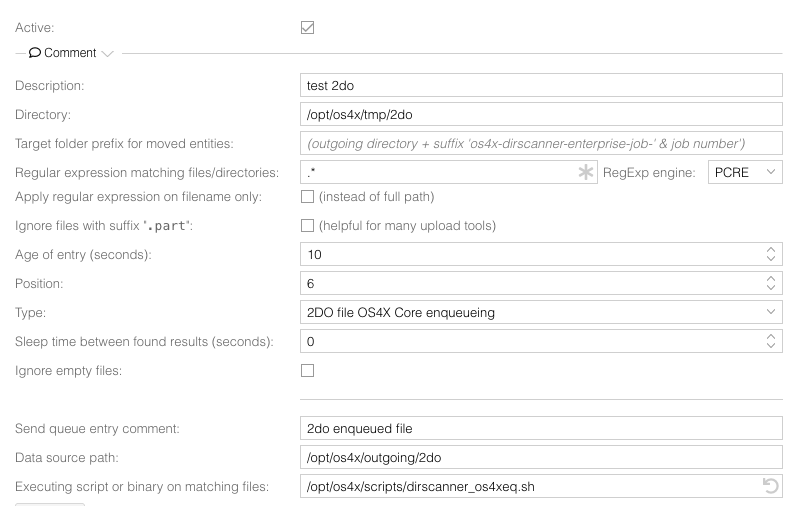Expand the Comment section chevron
Viewport: 791px width, 506px height.
[107, 53]
